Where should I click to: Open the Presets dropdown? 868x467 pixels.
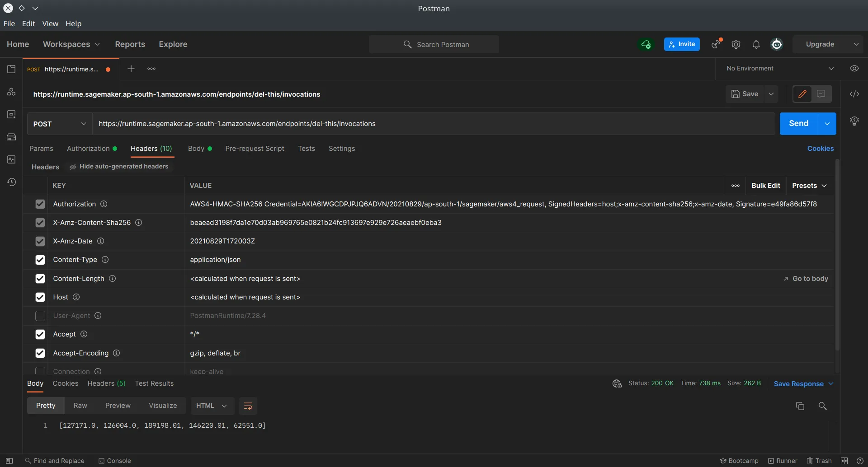809,186
